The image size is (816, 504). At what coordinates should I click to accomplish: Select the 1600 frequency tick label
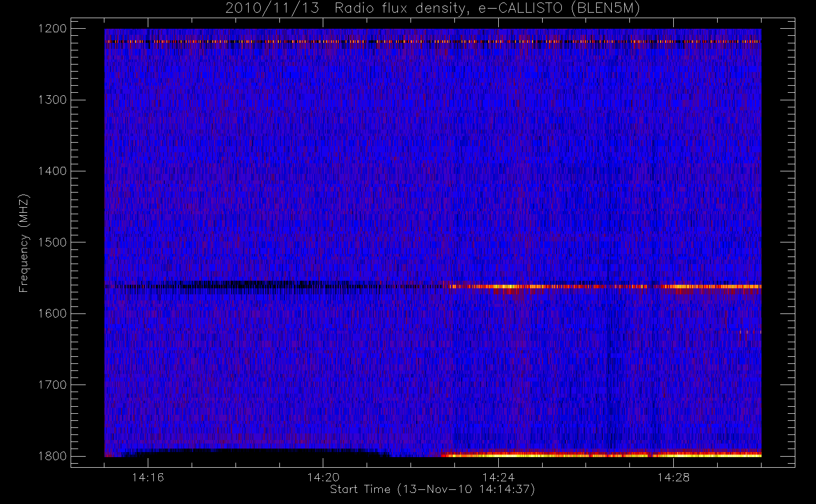tap(52, 313)
